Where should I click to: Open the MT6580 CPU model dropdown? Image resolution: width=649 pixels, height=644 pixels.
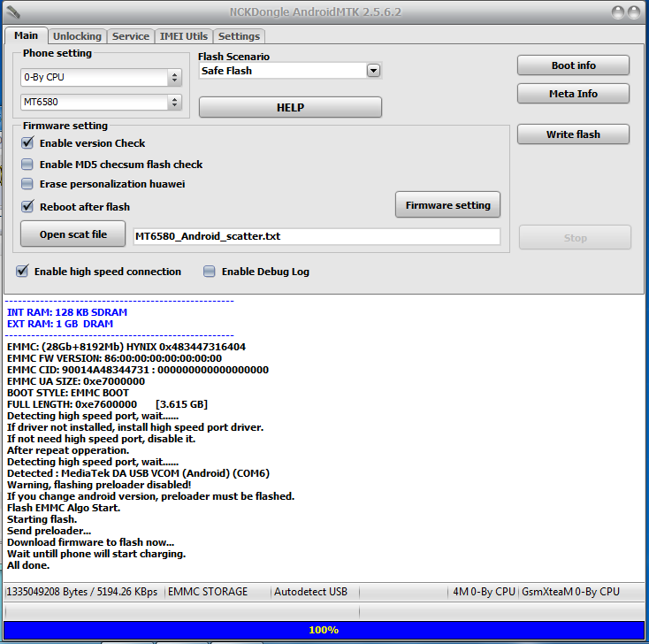(101, 102)
